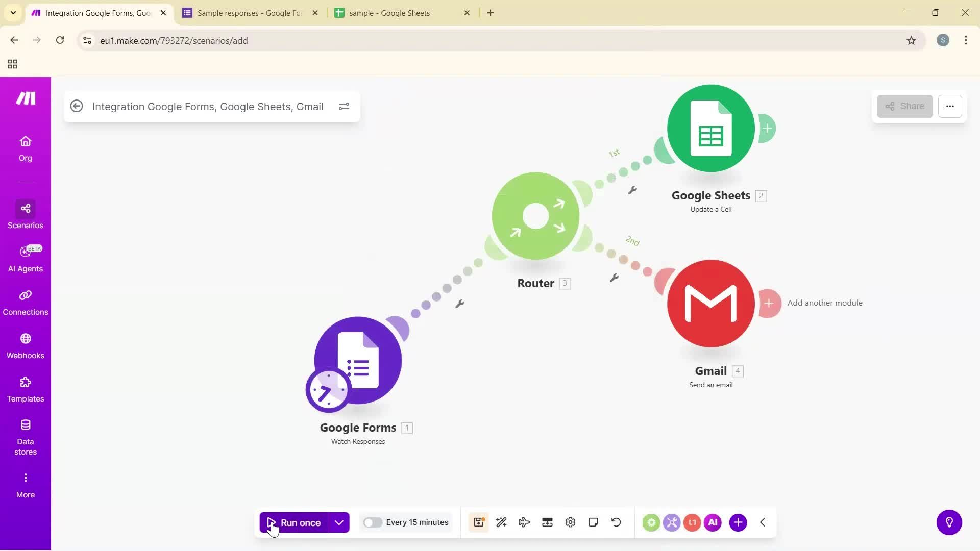The height and width of the screenshot is (551, 980).
Task: Open the Templates section
Action: (25, 389)
